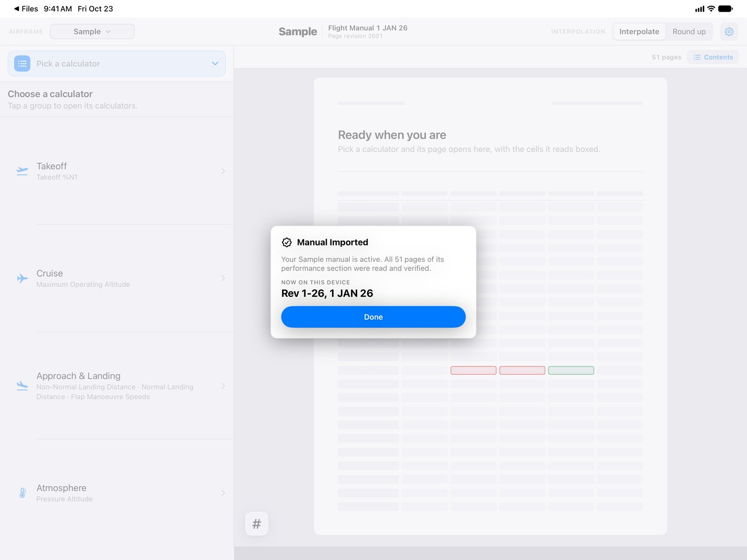
Task: Click the green boxed cell in the page
Action: [571, 371]
